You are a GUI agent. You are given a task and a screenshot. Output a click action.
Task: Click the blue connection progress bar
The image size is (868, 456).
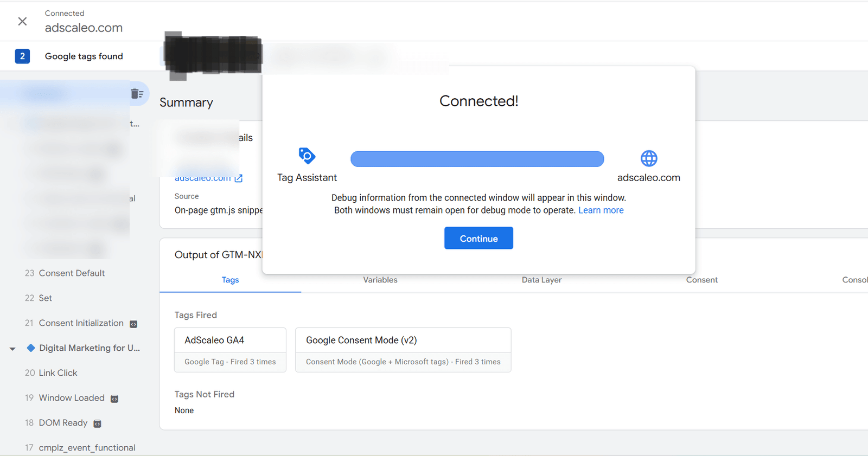pos(477,159)
